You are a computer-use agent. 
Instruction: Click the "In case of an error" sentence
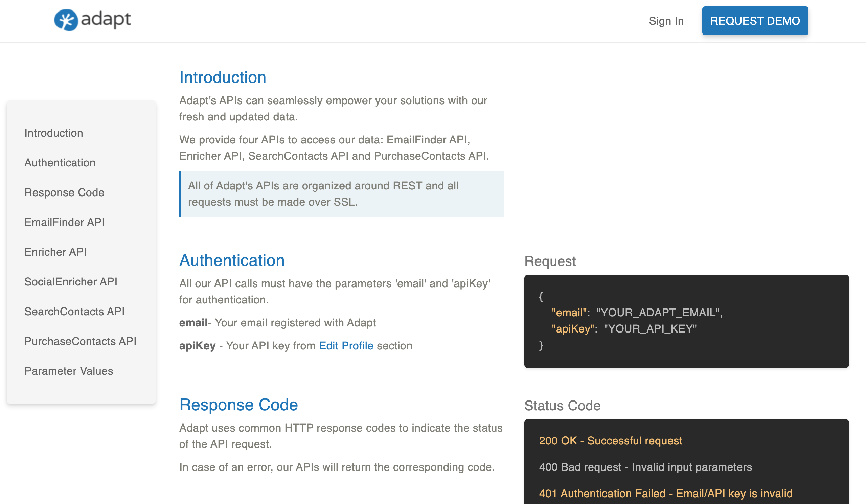pos(337,467)
